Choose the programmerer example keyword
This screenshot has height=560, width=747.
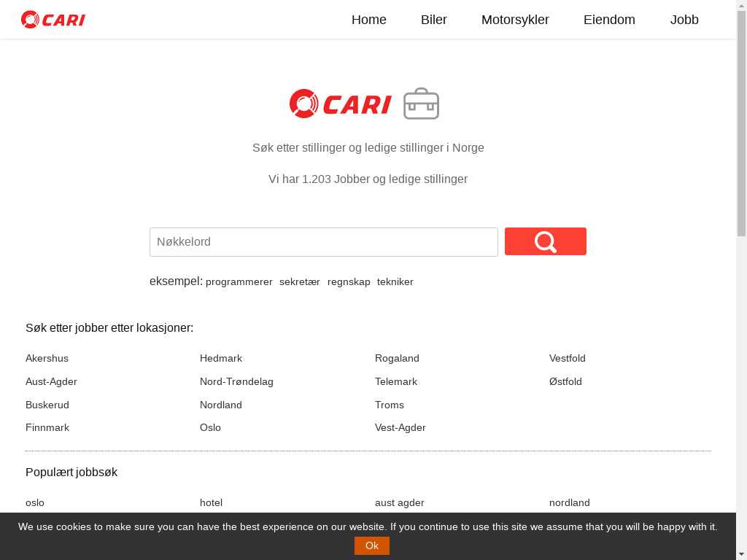pos(239,282)
